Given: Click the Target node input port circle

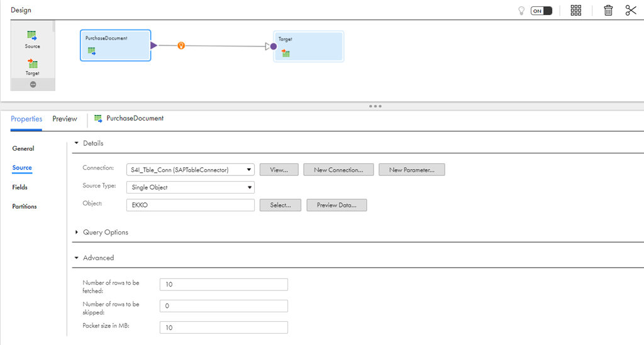Looking at the screenshot, I should coord(274,47).
